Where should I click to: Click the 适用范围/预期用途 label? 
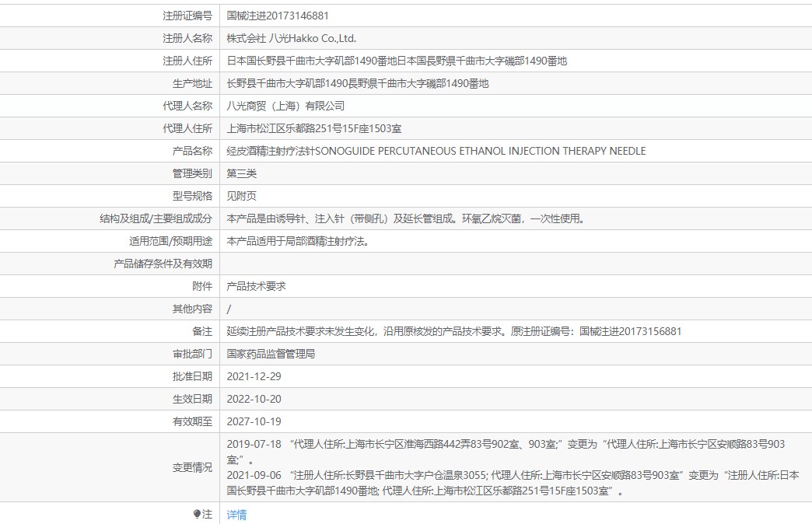171,241
